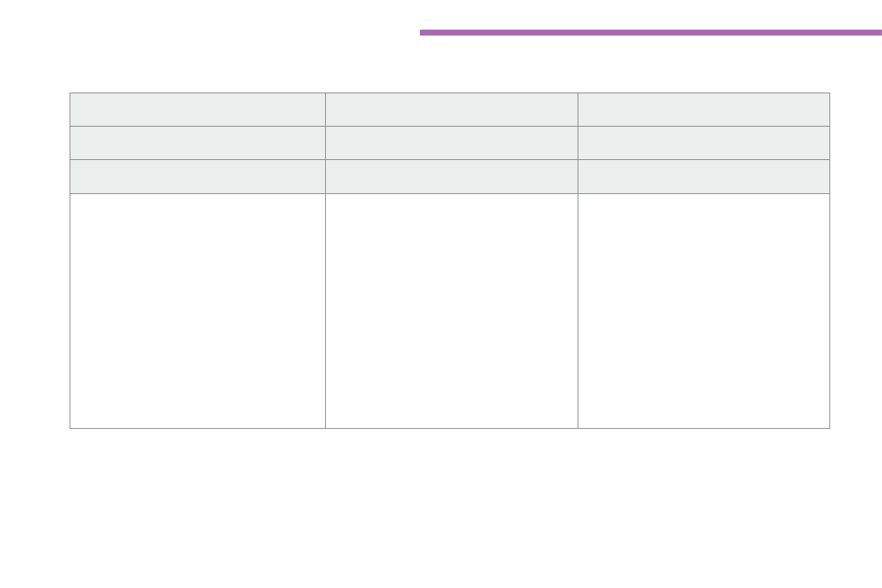Click the large white middle-column cell
Viewport: 882px width, 588px height.
click(x=451, y=310)
